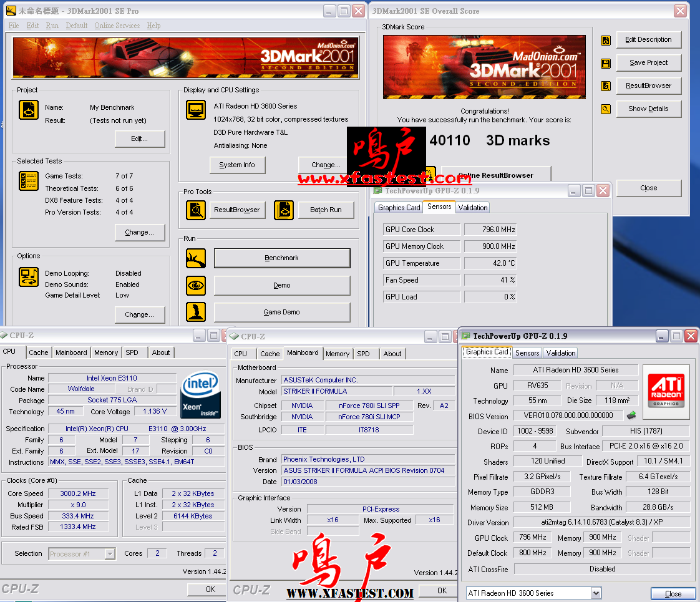Open the Run menu in 3DMark2001
The height and width of the screenshot is (602, 700).
[x=52, y=26]
